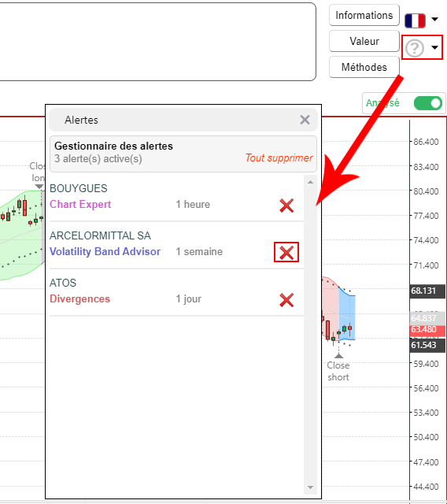447x504 pixels.
Task: Open the Méthodes tab
Action: (364, 67)
